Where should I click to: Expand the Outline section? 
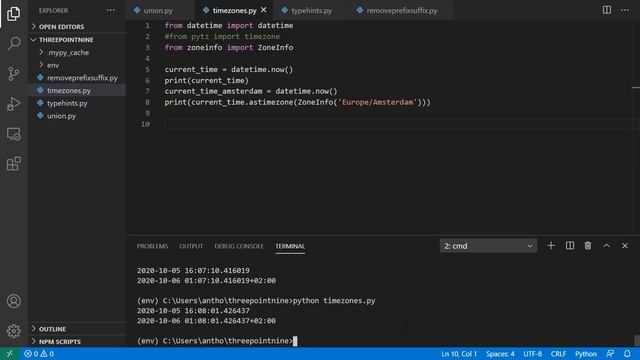pos(77,329)
